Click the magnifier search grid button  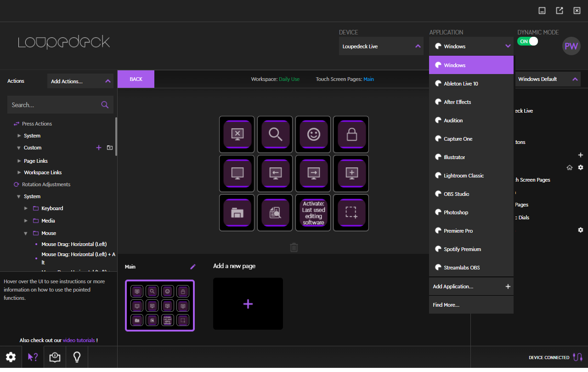click(x=275, y=134)
